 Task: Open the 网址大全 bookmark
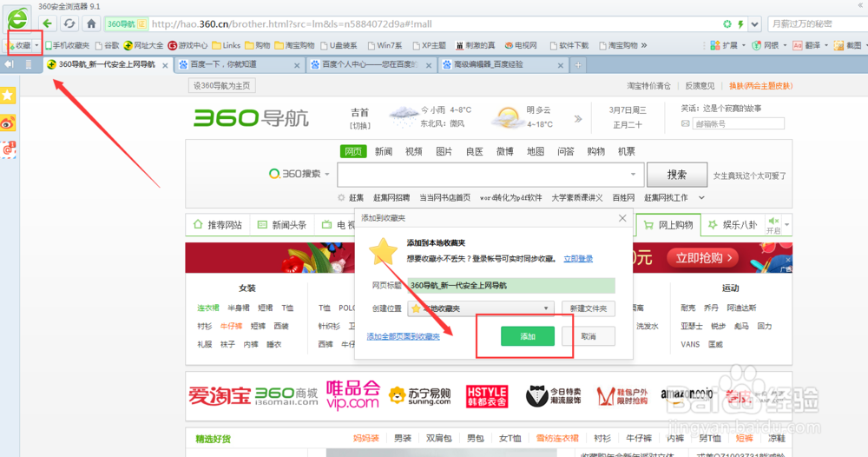click(x=143, y=45)
